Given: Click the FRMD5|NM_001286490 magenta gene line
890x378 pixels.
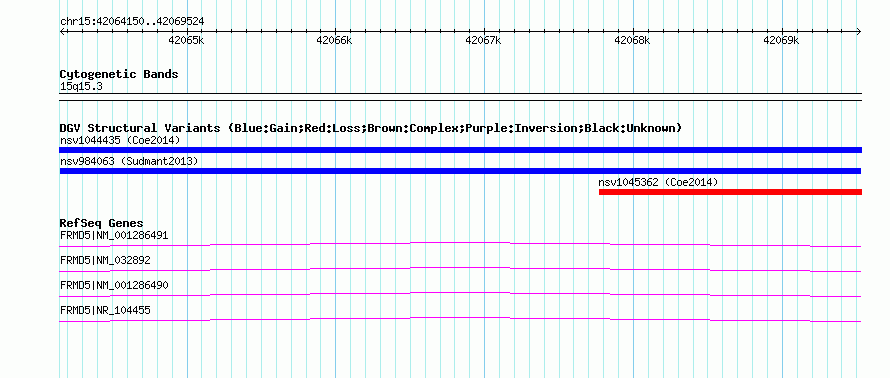Looking at the screenshot, I should point(460,294).
